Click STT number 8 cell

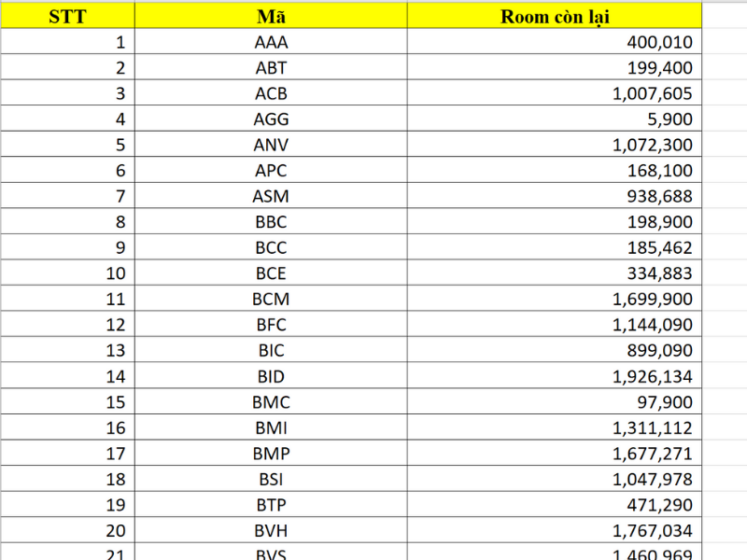(x=67, y=222)
